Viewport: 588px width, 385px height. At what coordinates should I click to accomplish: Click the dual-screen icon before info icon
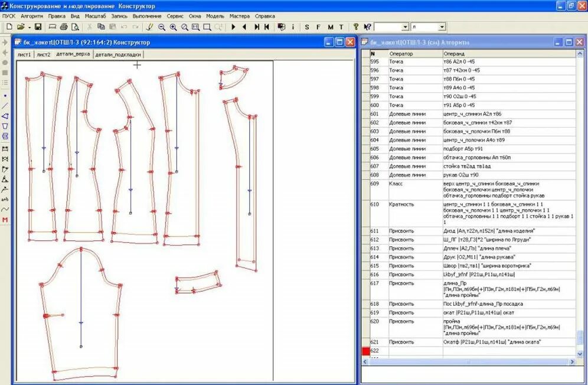point(281,27)
